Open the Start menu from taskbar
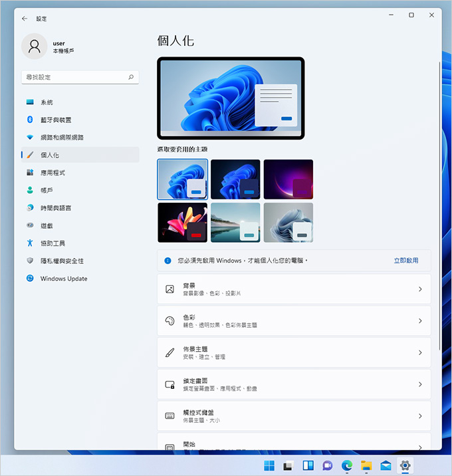This screenshot has width=452, height=476. click(x=269, y=465)
